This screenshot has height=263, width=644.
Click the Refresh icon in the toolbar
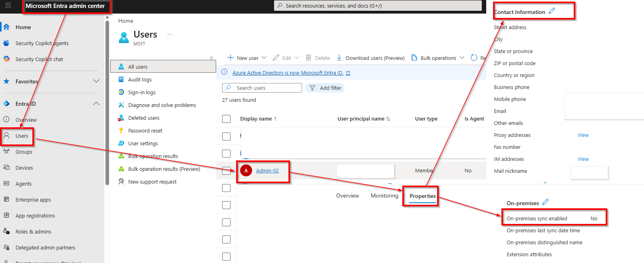(x=474, y=57)
